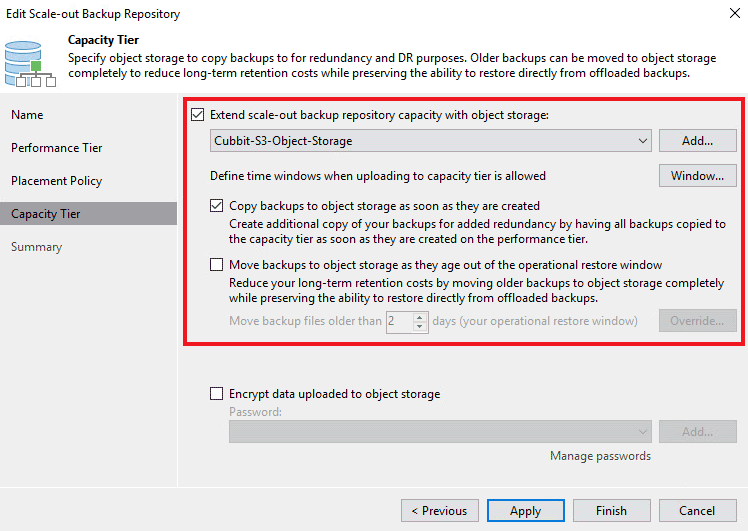
Task: Open the upload time Window settings
Action: point(697,176)
